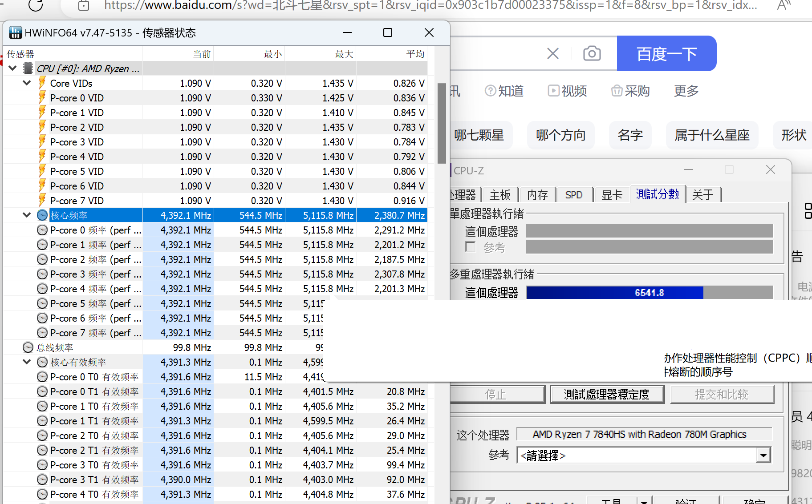Switch to CPU-Z 内存 tab
Screen dimensions: 812x504
pos(537,195)
